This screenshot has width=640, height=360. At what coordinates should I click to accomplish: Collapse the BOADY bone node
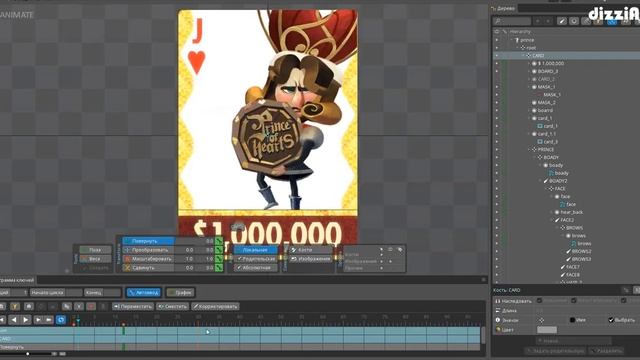535,158
